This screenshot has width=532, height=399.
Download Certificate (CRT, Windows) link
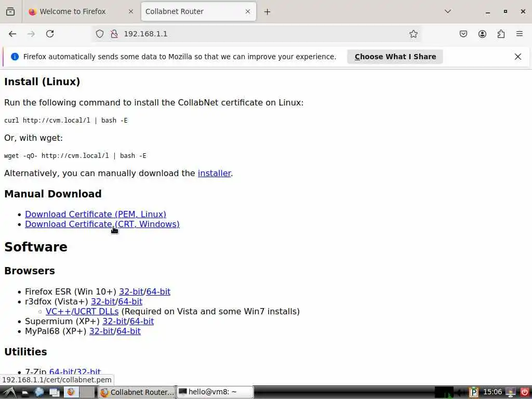click(x=102, y=224)
